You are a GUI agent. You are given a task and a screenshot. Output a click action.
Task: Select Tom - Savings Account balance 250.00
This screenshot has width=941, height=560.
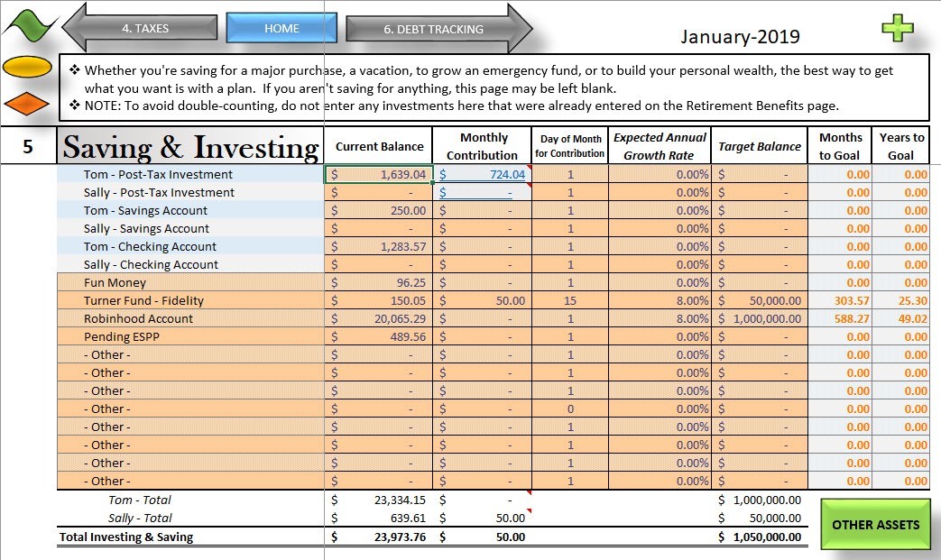379,210
